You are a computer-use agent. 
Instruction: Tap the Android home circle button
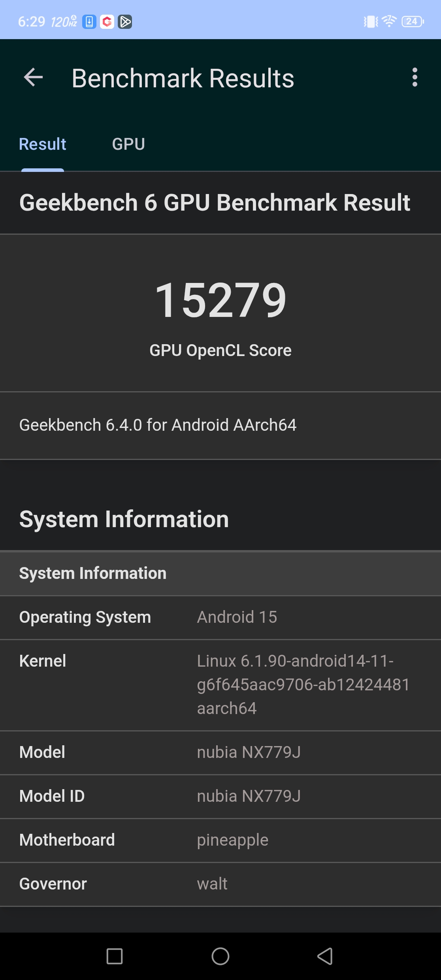(220, 956)
